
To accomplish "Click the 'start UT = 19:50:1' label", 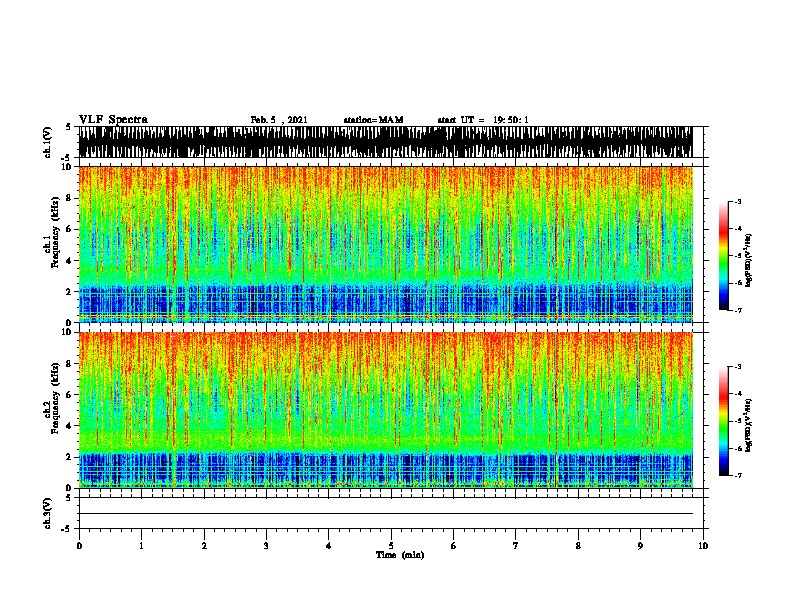I will pyautogui.click(x=483, y=120).
